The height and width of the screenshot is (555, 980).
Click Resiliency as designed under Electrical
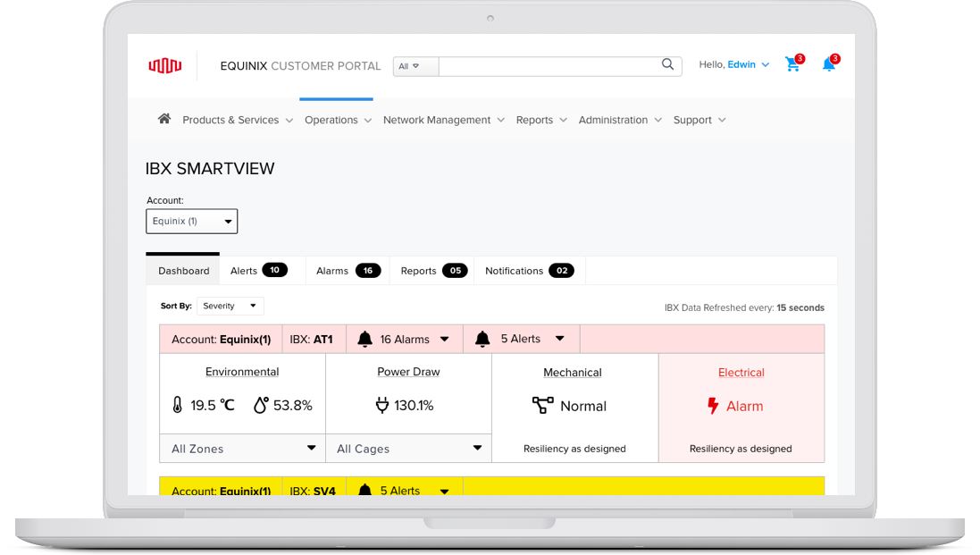click(x=741, y=449)
